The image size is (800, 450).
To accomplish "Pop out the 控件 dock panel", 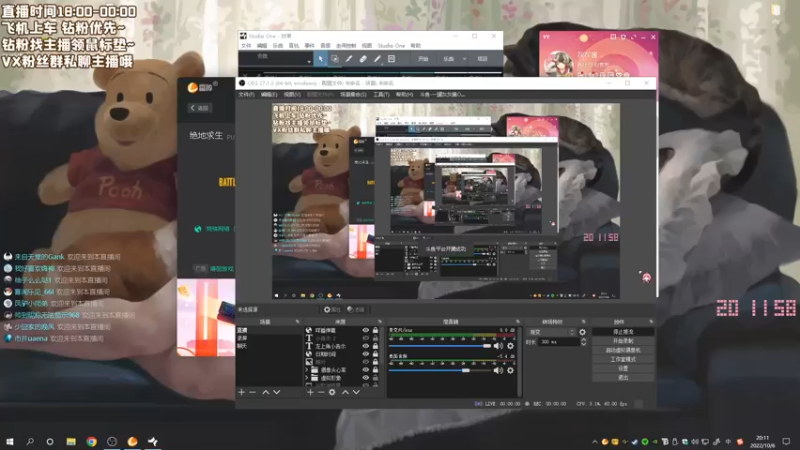I will pos(651,322).
